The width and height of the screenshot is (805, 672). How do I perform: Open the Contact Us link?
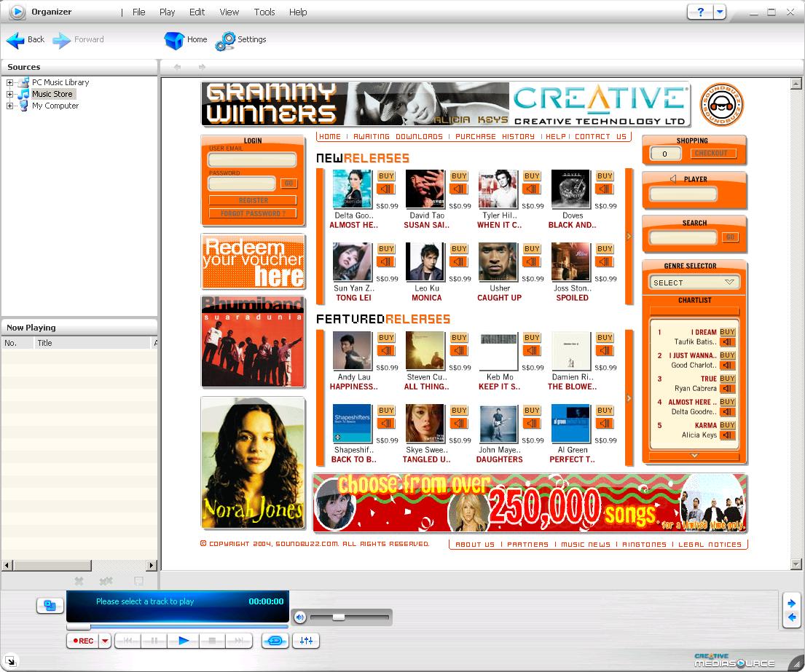pyautogui.click(x=600, y=136)
